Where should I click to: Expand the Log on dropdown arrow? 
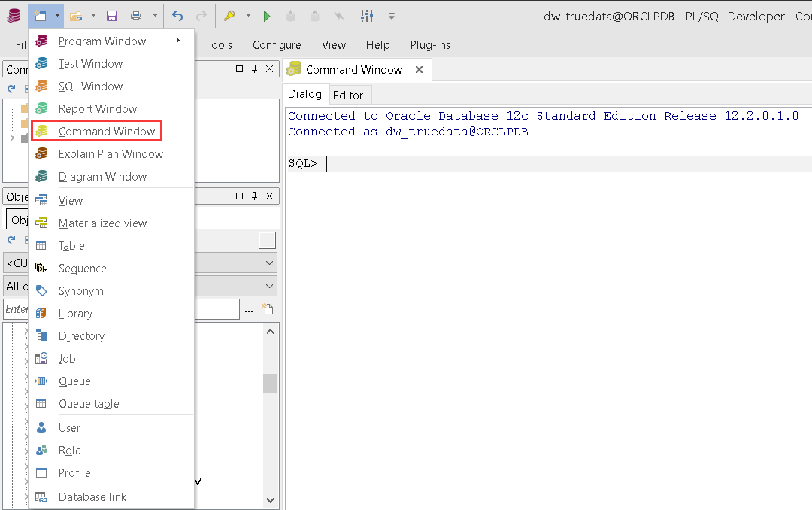(248, 16)
